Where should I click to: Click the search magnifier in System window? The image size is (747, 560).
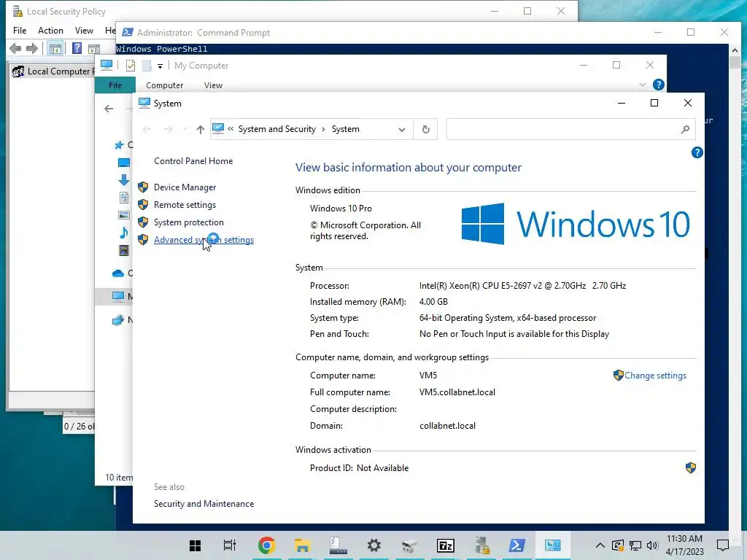685,129
